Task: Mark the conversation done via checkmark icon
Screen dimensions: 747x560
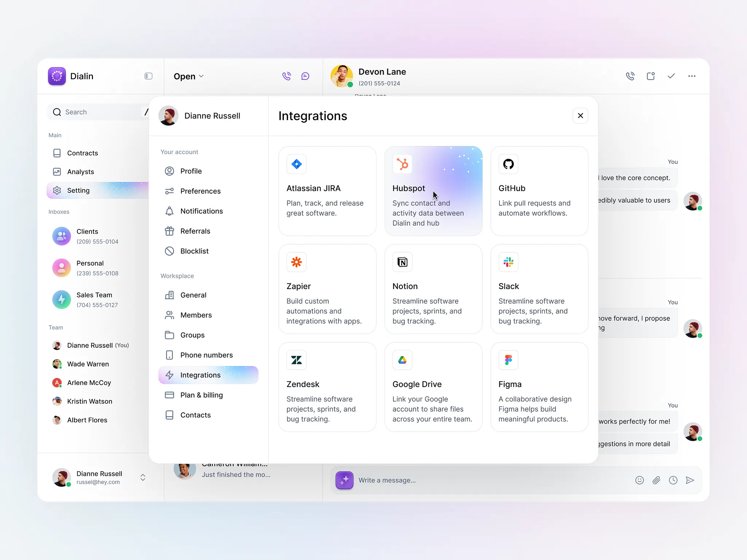Action: coord(671,76)
